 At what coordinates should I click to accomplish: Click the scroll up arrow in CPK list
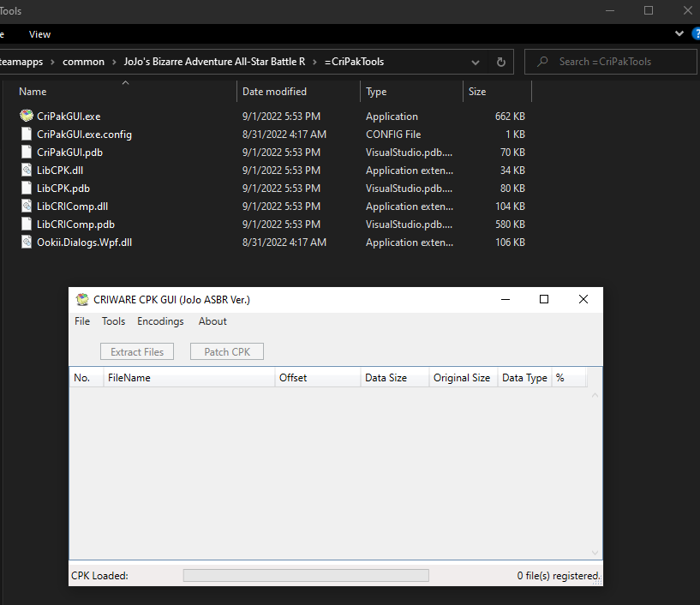pyautogui.click(x=595, y=395)
